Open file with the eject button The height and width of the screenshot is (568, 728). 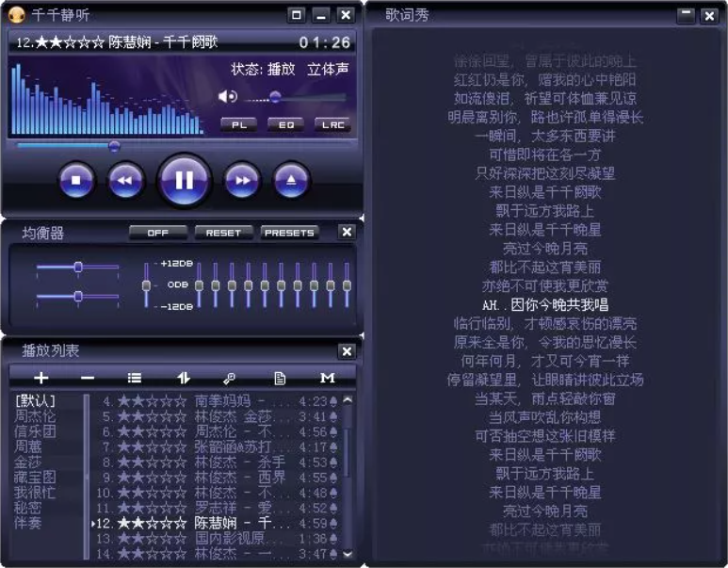point(291,180)
